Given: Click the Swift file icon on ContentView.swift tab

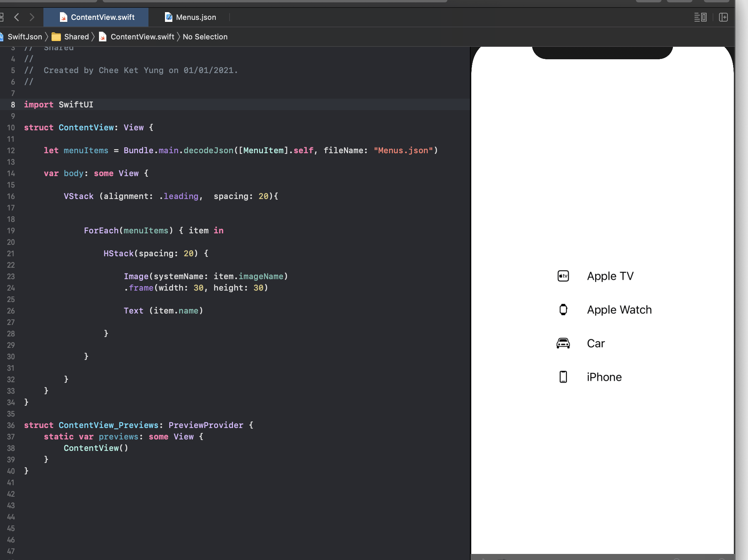Looking at the screenshot, I should (x=63, y=17).
